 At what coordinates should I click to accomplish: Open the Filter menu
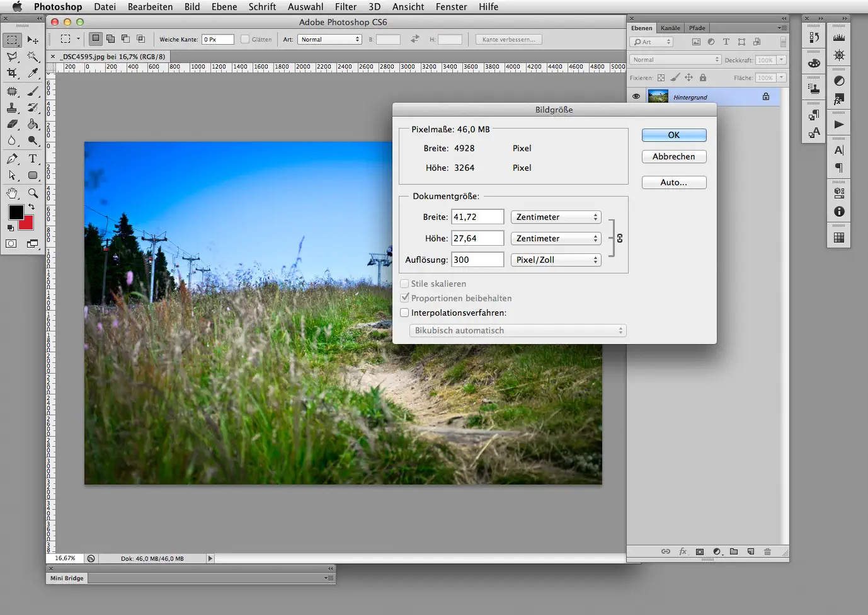[345, 7]
